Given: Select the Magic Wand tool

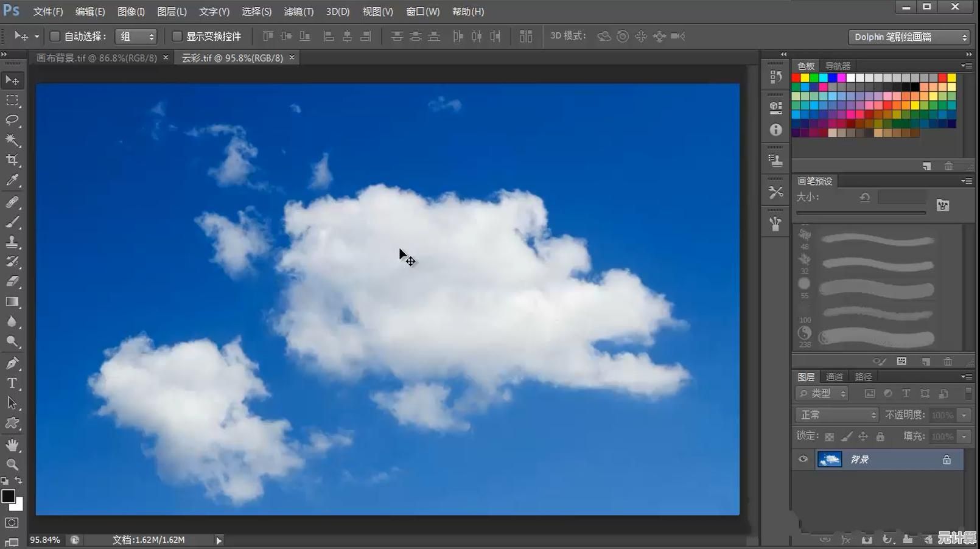Looking at the screenshot, I should pos(12,140).
